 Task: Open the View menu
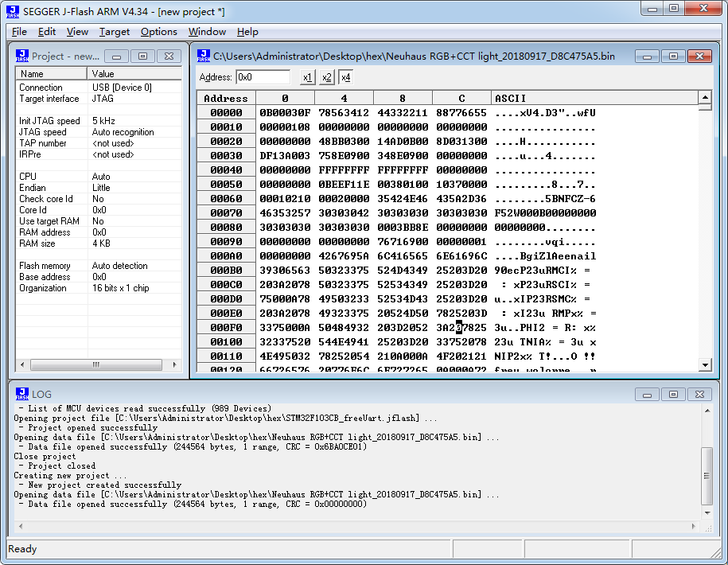click(77, 32)
